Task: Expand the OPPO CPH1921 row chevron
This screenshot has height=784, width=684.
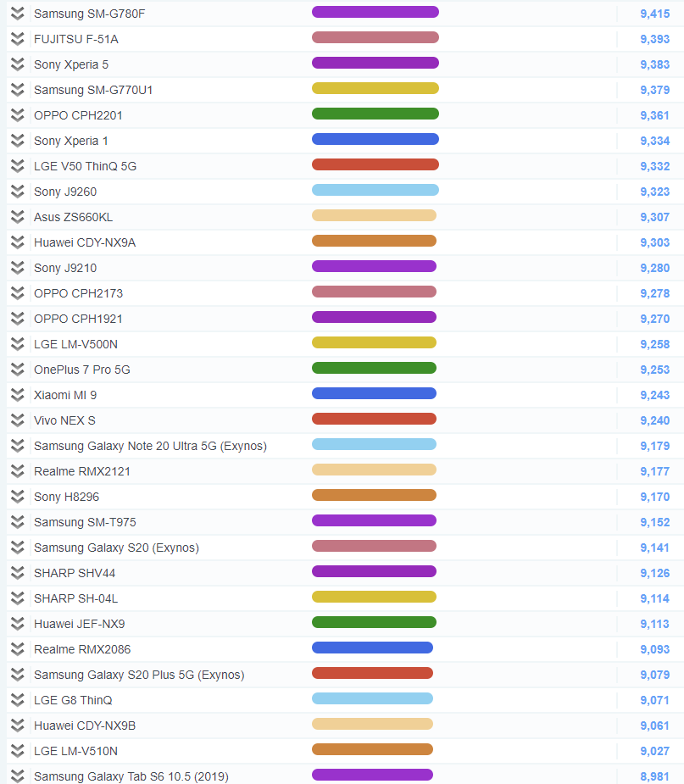Action: coord(18,319)
